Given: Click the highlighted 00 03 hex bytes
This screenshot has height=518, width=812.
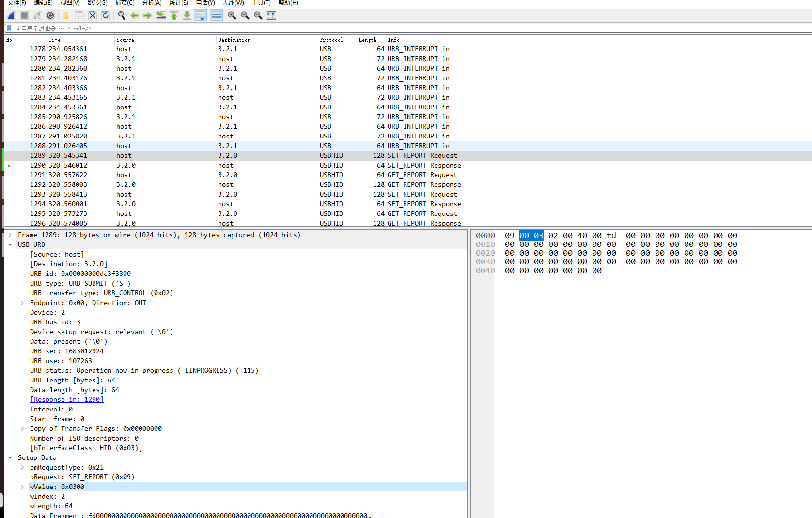Looking at the screenshot, I should pos(531,236).
